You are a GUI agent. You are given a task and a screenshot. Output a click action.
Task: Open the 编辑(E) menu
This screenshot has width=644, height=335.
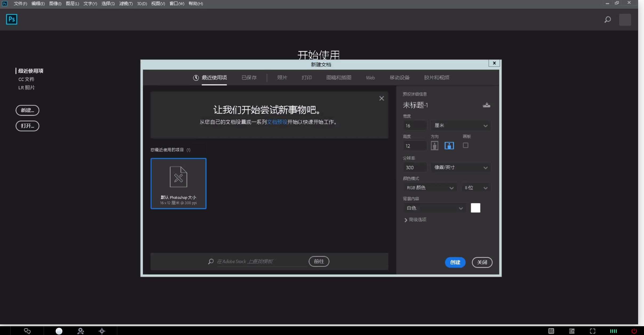[x=38, y=3]
